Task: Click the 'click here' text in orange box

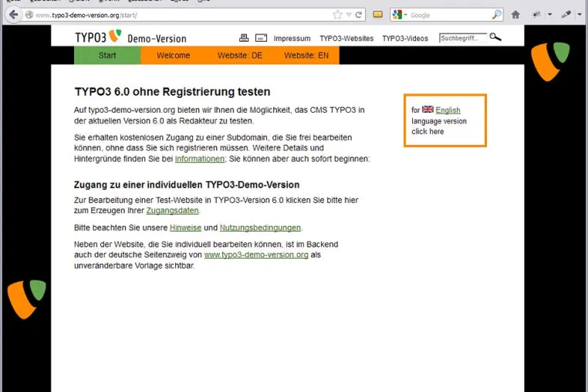Action: pos(427,132)
